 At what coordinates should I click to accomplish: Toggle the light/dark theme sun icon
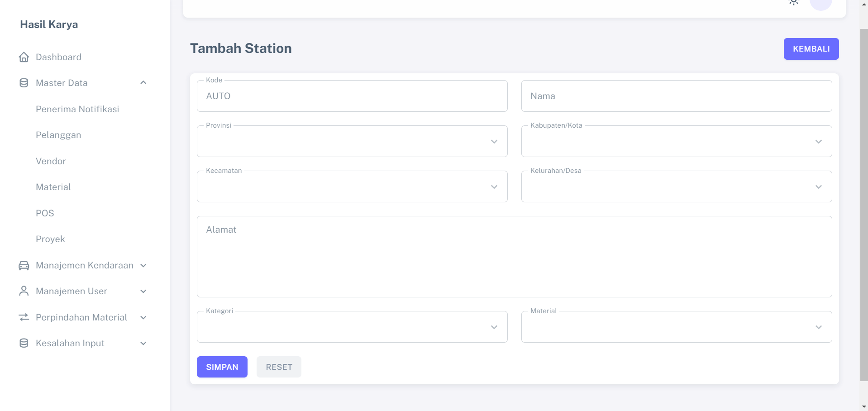click(x=794, y=2)
